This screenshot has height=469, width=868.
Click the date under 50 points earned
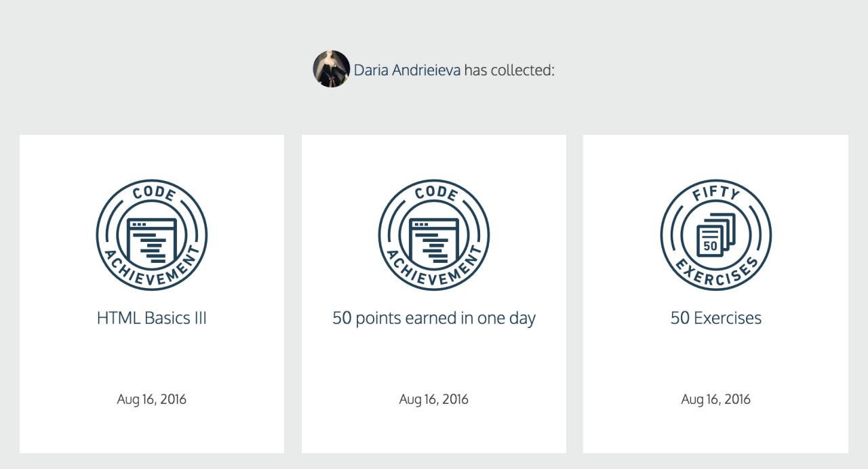(x=434, y=399)
